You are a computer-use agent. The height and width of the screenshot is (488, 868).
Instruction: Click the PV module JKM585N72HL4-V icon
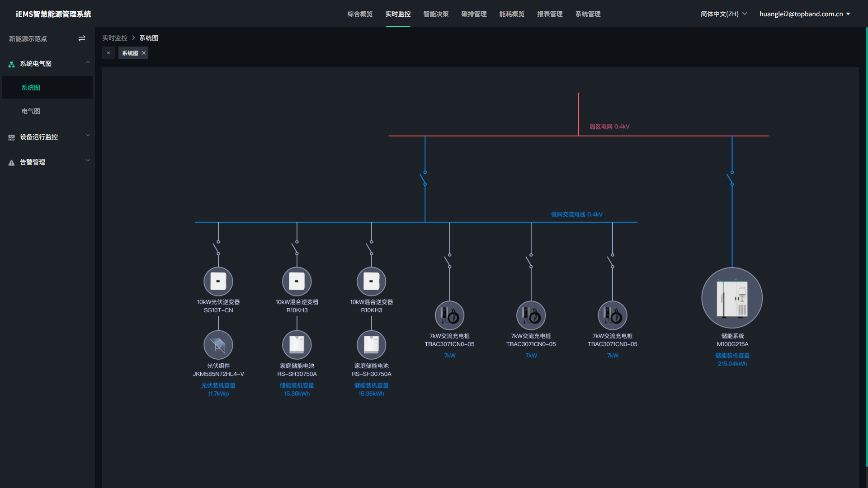[218, 345]
